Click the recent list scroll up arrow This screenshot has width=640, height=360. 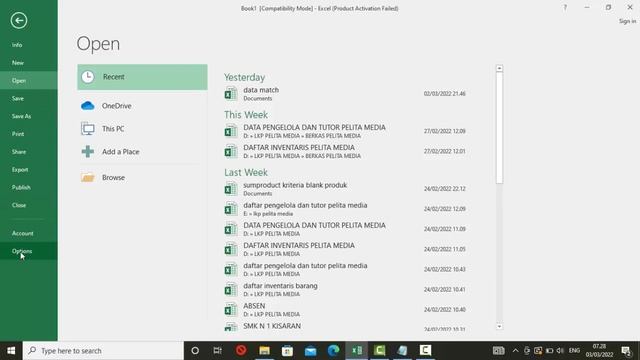[x=499, y=68]
